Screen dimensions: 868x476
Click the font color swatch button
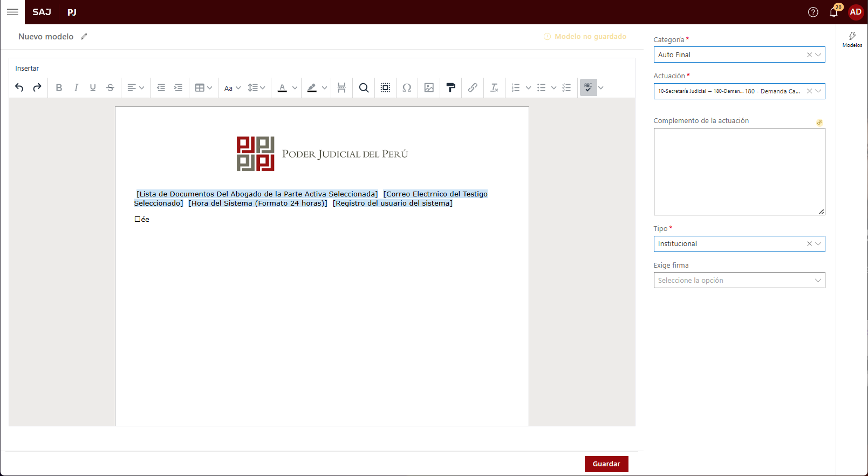click(282, 87)
